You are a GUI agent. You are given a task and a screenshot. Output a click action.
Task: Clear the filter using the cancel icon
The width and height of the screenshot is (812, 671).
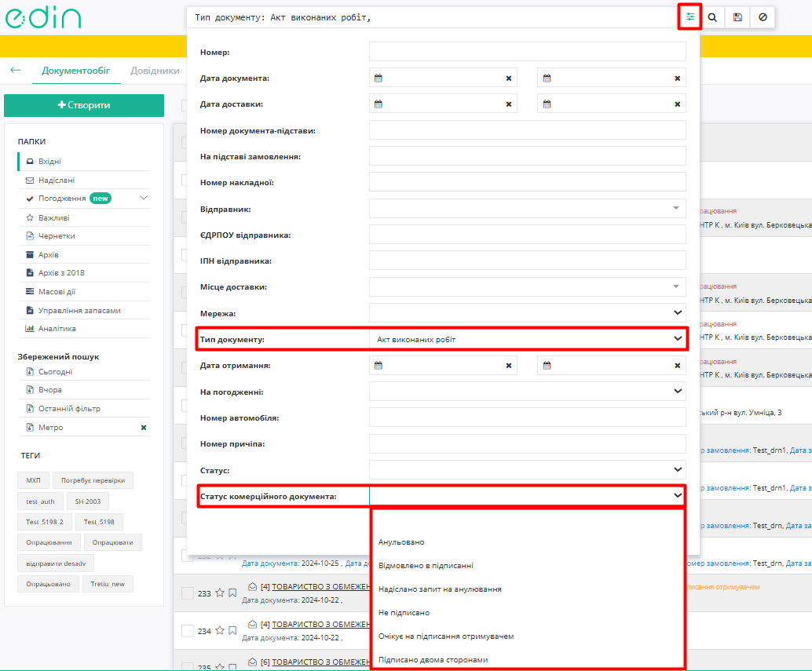762,16
